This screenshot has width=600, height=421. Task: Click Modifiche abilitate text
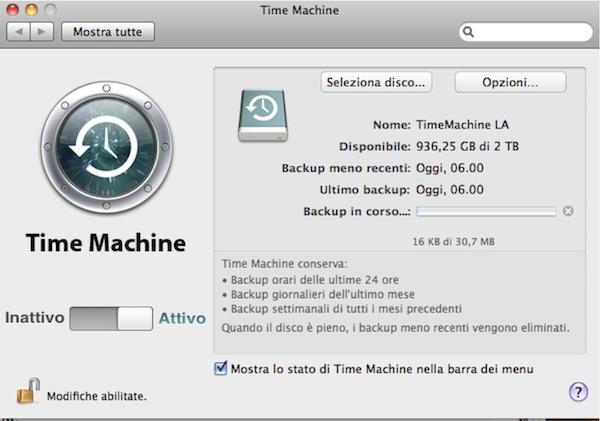coord(97,396)
